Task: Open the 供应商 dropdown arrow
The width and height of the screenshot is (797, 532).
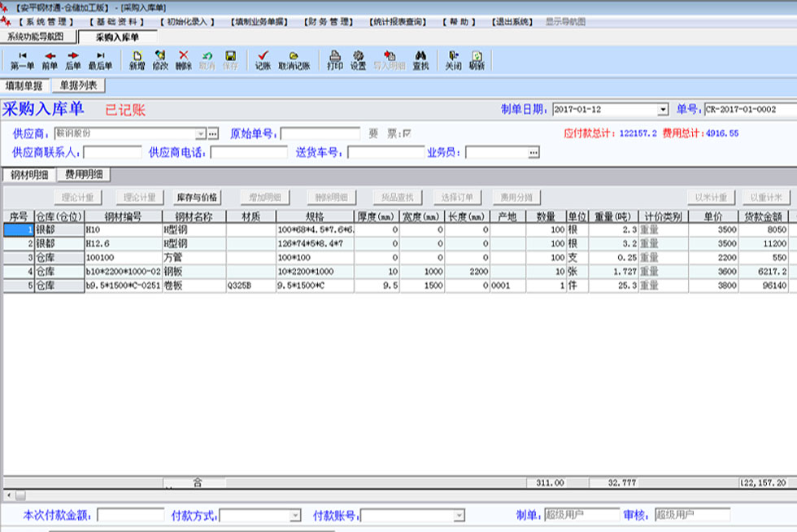Action: (201, 133)
